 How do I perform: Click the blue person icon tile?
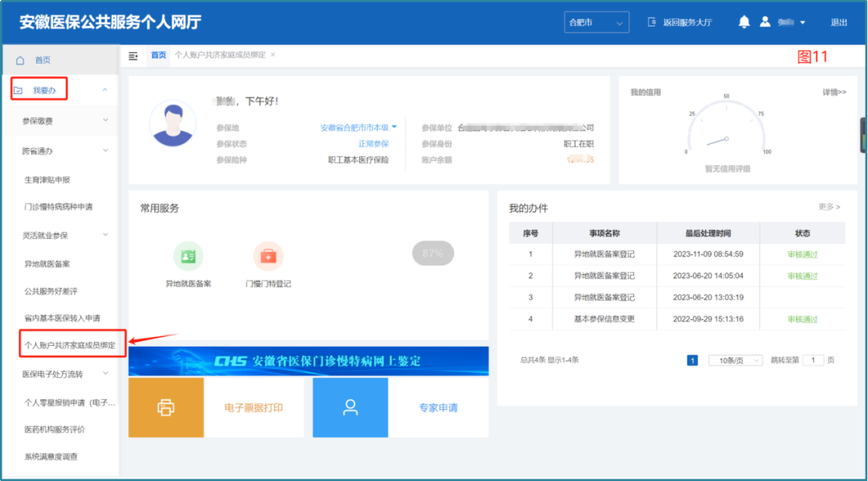(x=350, y=407)
